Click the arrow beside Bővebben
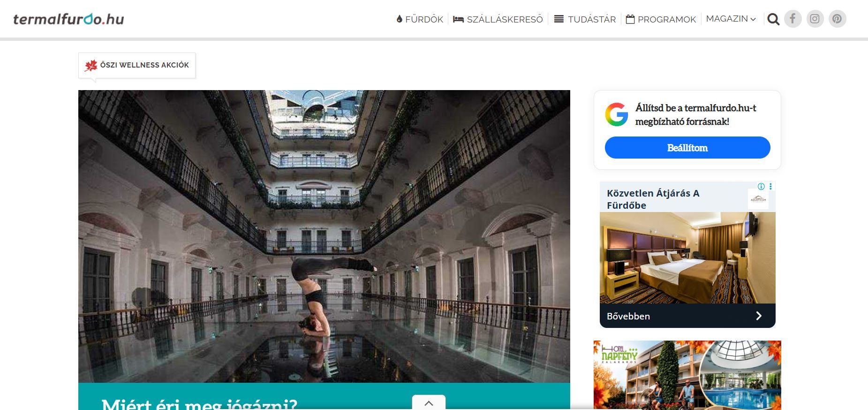The image size is (868, 410). (759, 316)
